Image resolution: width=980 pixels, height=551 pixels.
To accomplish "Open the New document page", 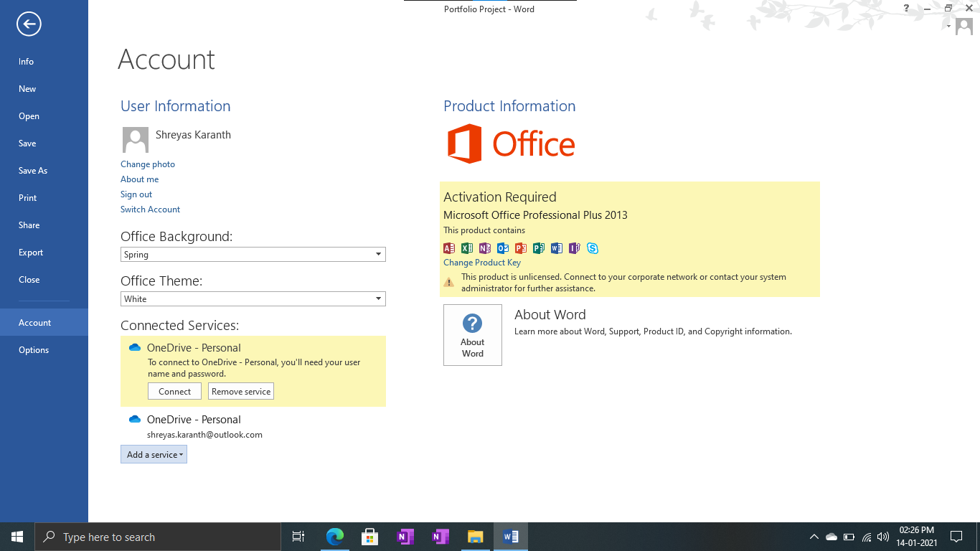I will click(44, 89).
